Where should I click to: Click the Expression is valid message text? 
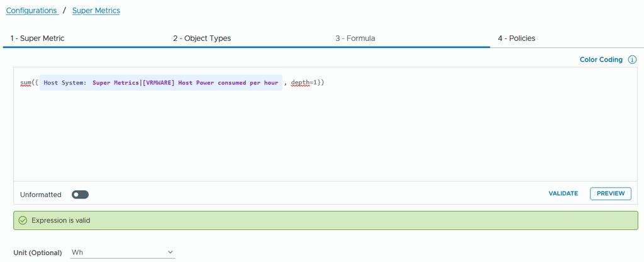[x=61, y=220]
